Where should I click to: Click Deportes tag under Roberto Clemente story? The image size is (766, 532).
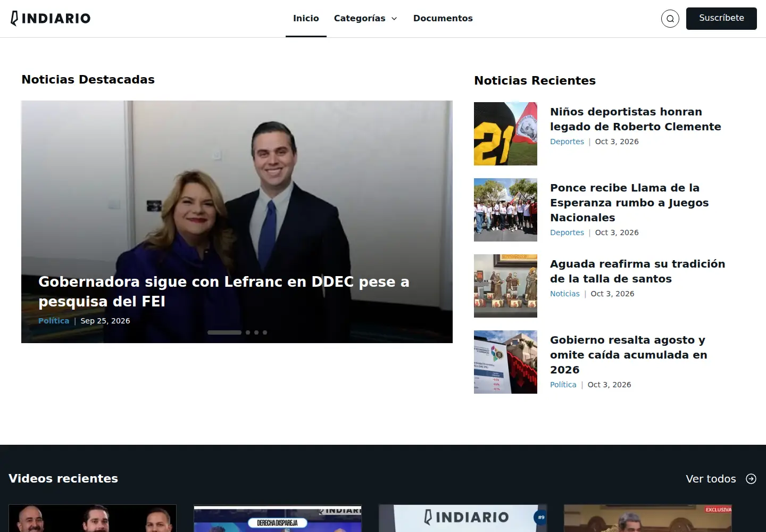click(567, 142)
